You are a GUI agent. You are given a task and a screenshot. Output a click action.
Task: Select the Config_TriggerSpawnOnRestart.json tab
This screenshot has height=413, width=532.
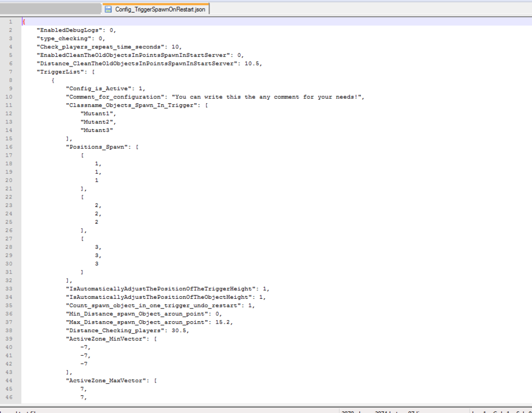[x=156, y=9]
